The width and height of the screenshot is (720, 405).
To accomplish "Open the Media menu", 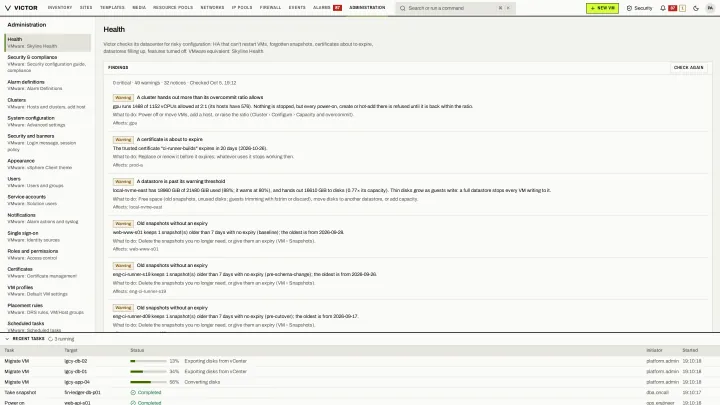I will [139, 8].
